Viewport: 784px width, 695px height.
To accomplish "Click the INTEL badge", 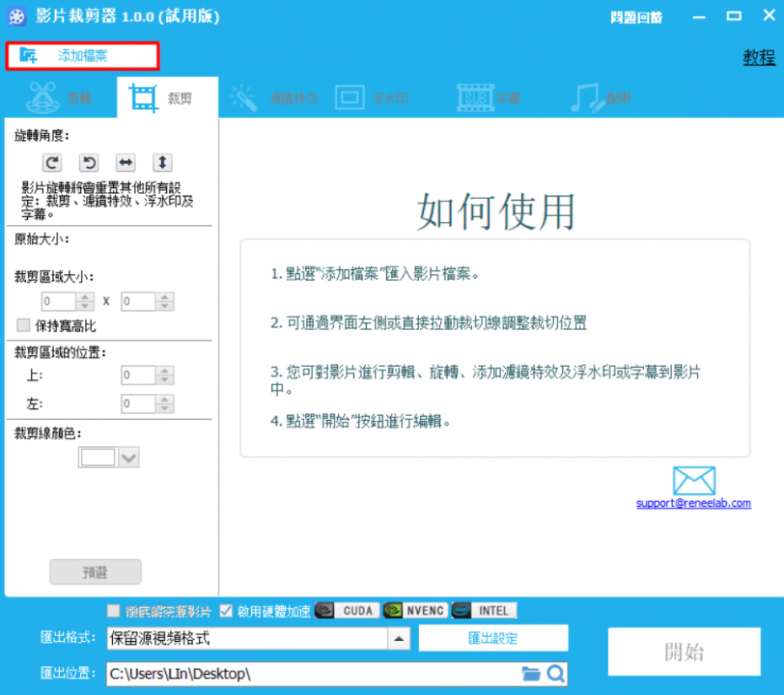I will pos(484,610).
